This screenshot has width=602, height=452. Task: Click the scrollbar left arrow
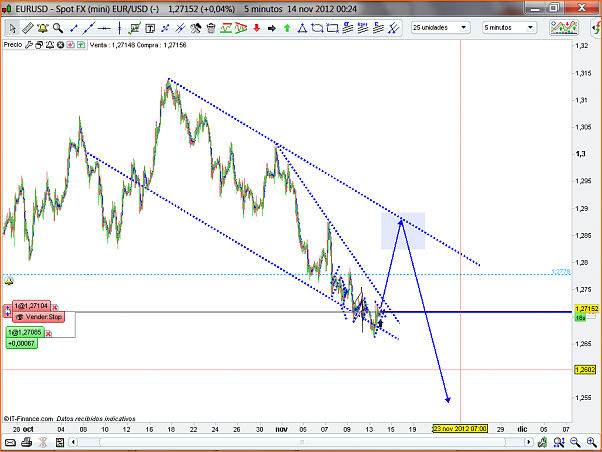73,442
